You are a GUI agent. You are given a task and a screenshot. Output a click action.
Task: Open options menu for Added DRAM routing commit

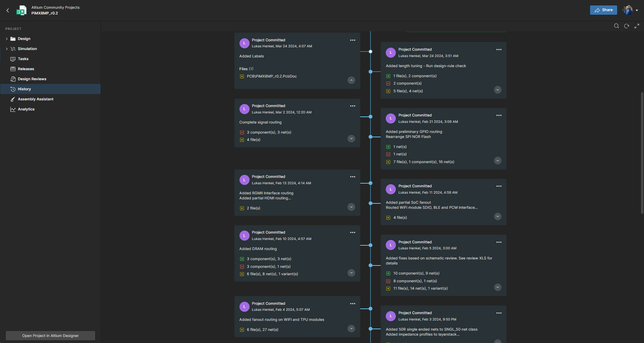coord(353,233)
